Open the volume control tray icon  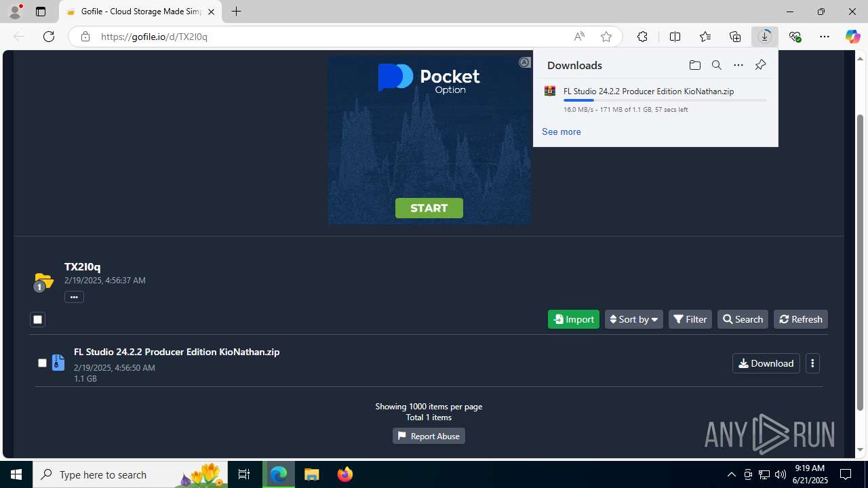tap(781, 474)
